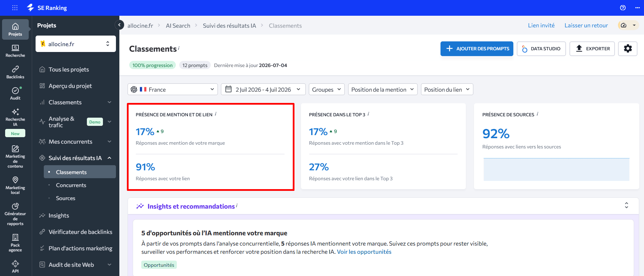Click the Demo badge beside Analyse & trafic
Image resolution: width=644 pixels, height=276 pixels.
coord(95,122)
